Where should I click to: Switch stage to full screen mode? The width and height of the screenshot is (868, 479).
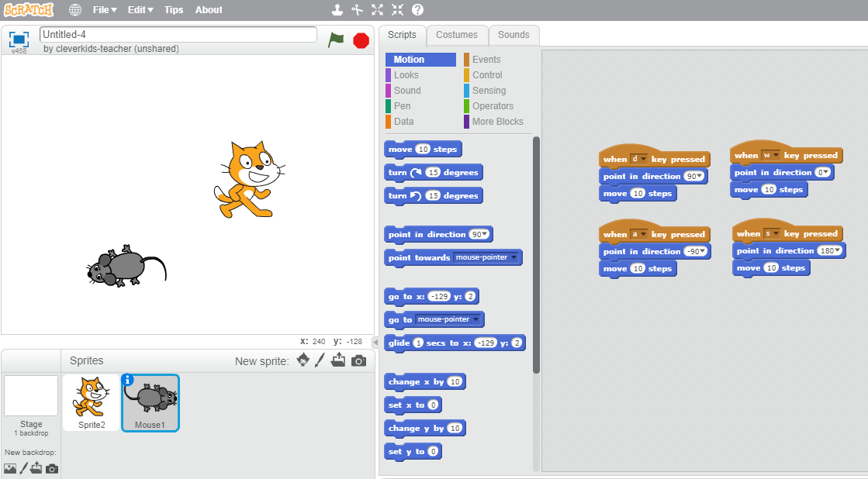pyautogui.click(x=19, y=40)
